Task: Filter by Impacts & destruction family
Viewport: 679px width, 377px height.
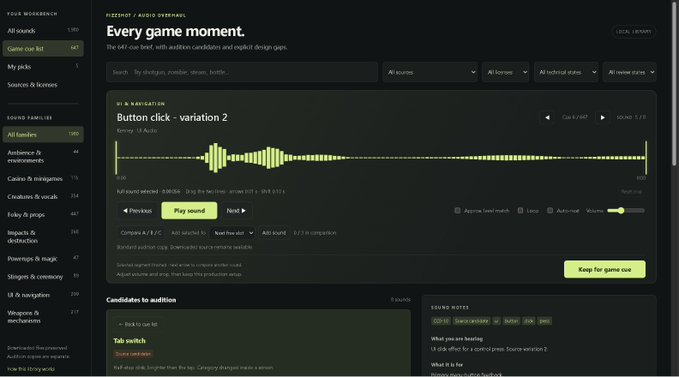Action: coord(43,237)
